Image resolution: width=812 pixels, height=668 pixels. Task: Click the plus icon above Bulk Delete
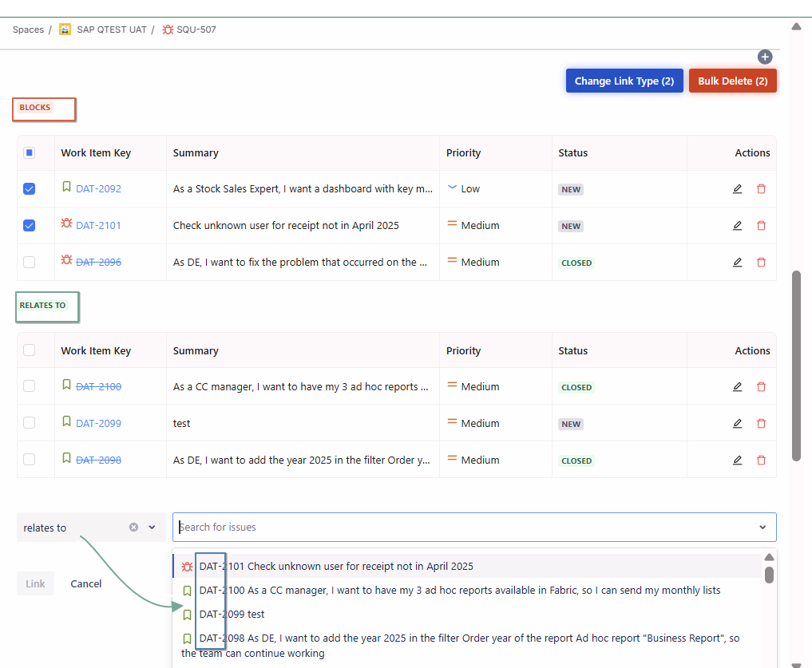(764, 57)
